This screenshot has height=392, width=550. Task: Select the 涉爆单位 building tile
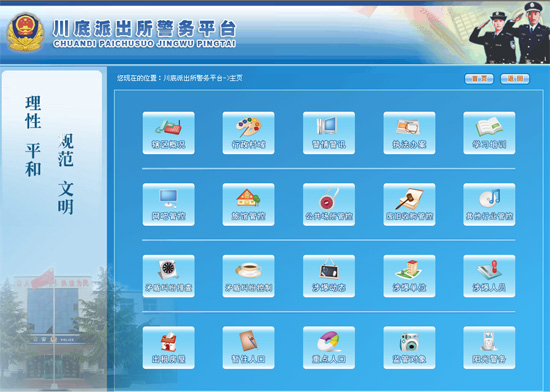pyautogui.click(x=409, y=276)
